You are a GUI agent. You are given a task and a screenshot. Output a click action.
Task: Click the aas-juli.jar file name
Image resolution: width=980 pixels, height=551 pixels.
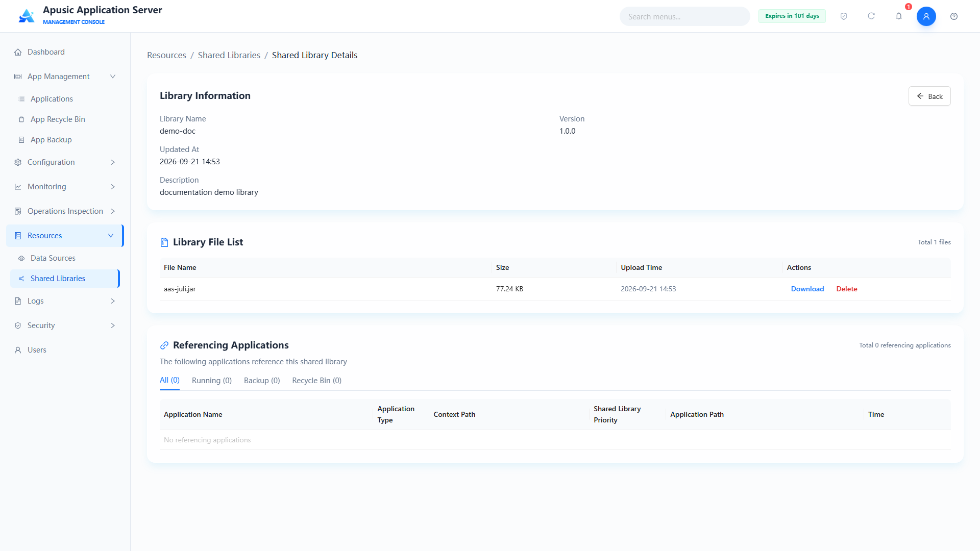[x=180, y=289]
